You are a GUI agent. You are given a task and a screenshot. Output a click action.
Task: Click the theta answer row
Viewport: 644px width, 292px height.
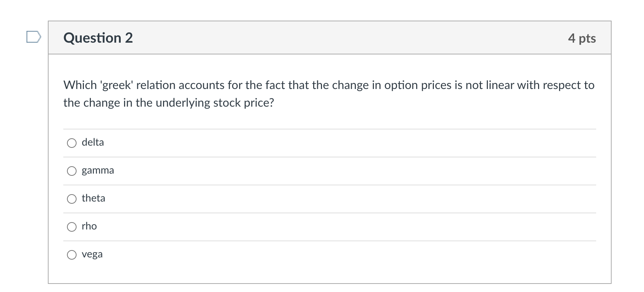point(328,199)
